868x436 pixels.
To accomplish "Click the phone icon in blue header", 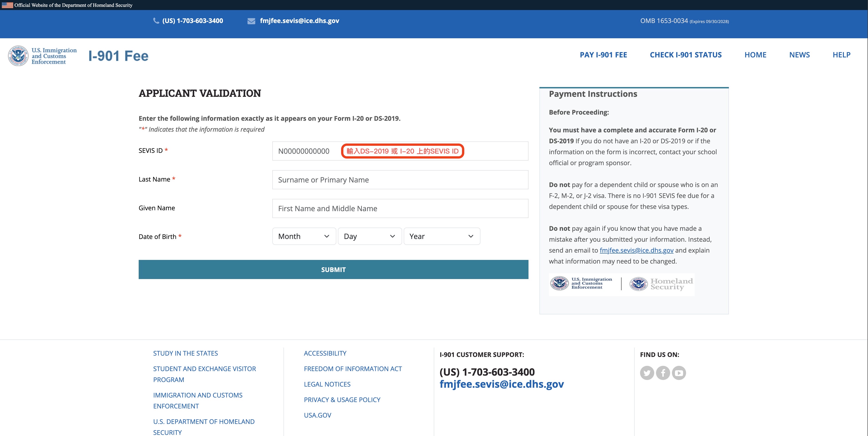I will 156,21.
